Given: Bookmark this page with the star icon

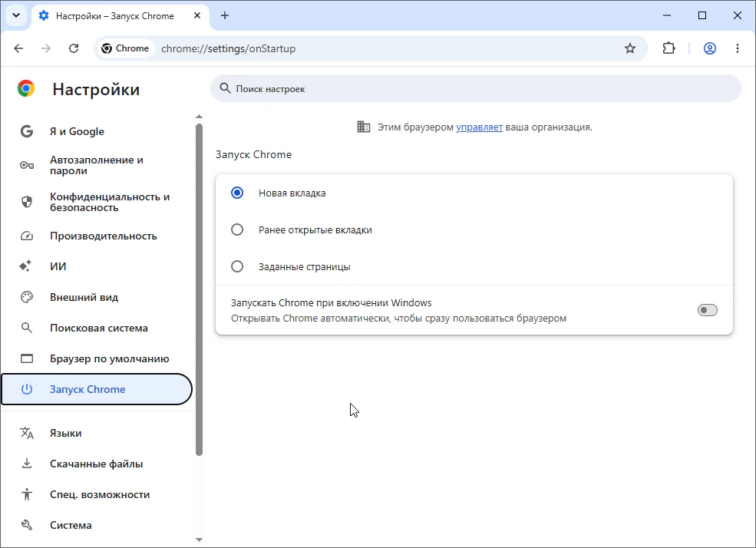Looking at the screenshot, I should (629, 48).
